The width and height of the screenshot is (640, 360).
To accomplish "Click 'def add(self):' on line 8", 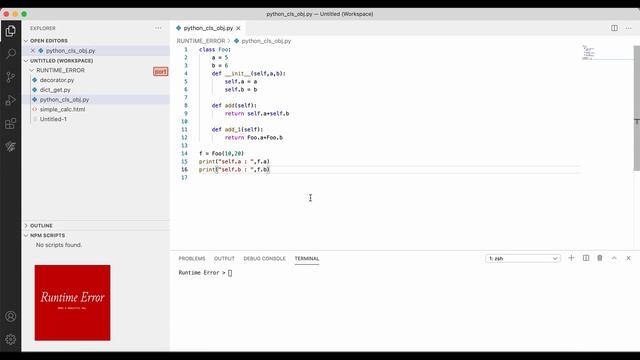I will click(x=234, y=105).
